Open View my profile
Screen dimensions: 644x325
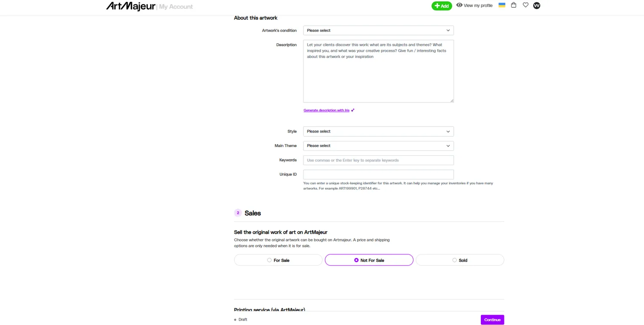[x=478, y=6]
